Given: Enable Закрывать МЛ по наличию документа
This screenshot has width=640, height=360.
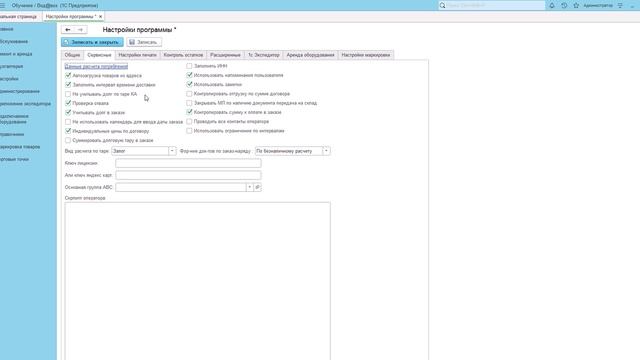Looking at the screenshot, I should pyautogui.click(x=189, y=103).
